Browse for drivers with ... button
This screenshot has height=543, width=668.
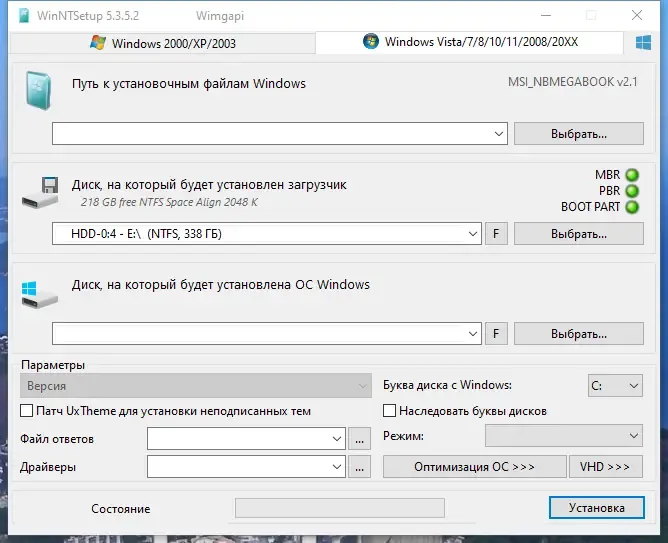360,467
